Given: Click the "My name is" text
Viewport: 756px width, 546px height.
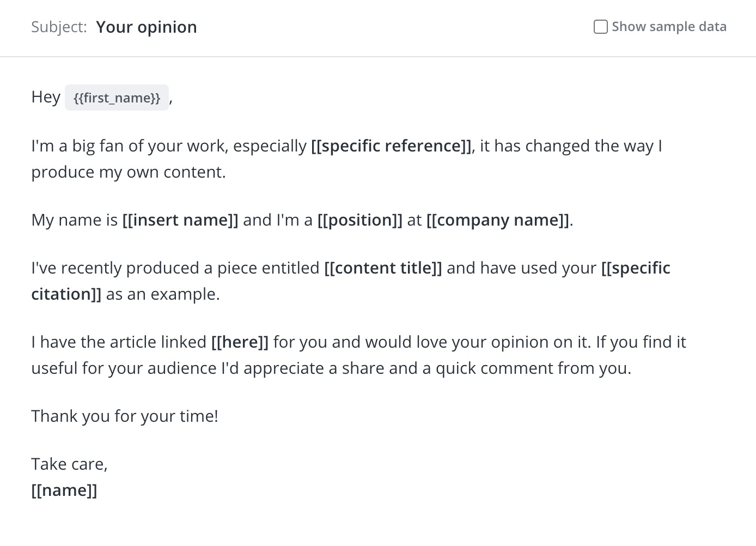Looking at the screenshot, I should tap(75, 220).
